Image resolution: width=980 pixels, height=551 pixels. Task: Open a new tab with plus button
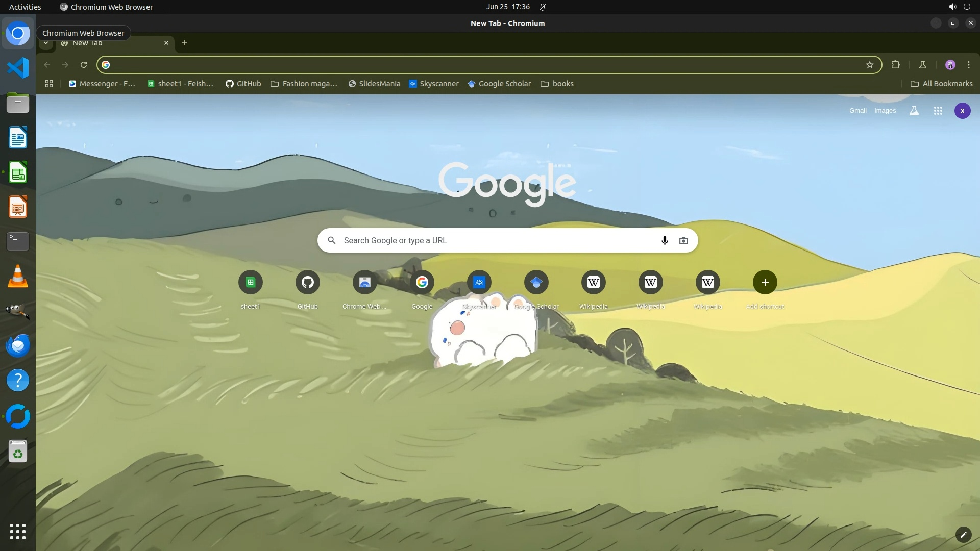click(185, 43)
